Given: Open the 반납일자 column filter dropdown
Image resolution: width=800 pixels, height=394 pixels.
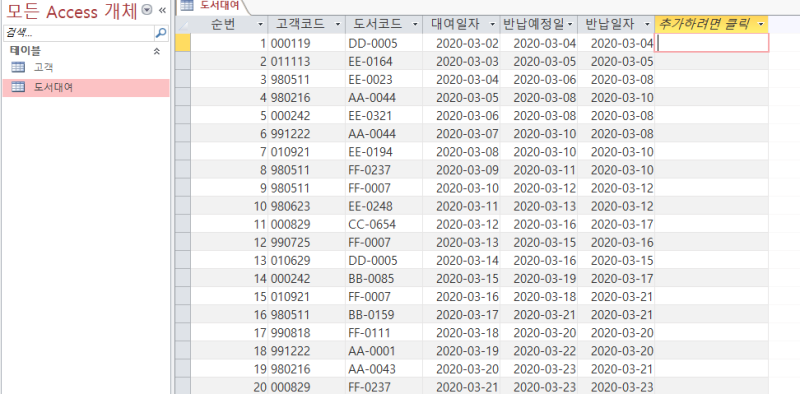Looking at the screenshot, I should point(648,24).
